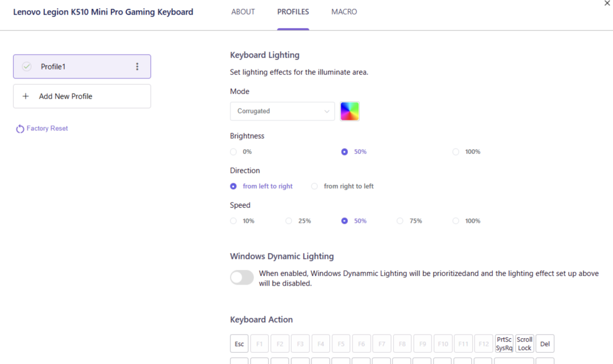Open the rainbow lighting color picker

tap(350, 111)
